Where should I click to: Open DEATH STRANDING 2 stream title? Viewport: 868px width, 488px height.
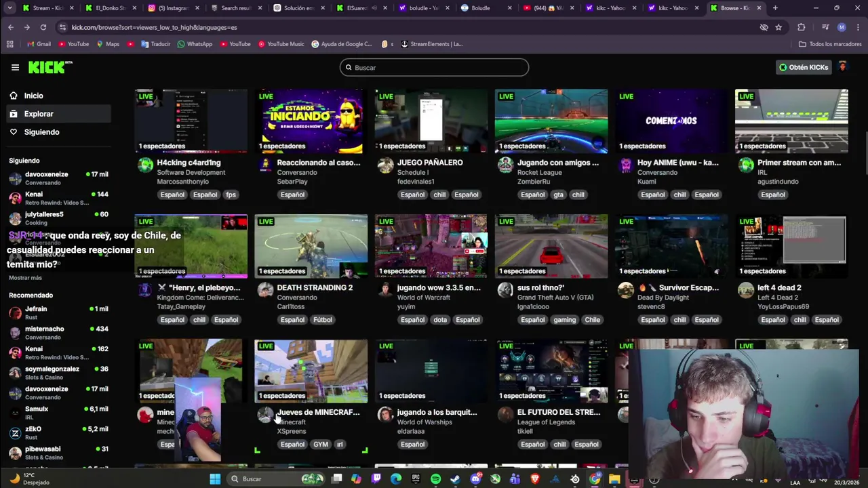click(315, 287)
